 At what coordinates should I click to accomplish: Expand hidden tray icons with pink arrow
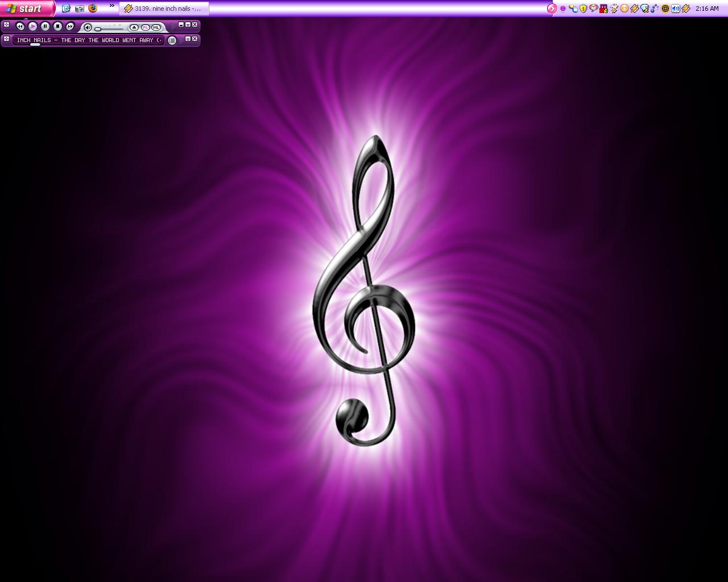point(552,9)
